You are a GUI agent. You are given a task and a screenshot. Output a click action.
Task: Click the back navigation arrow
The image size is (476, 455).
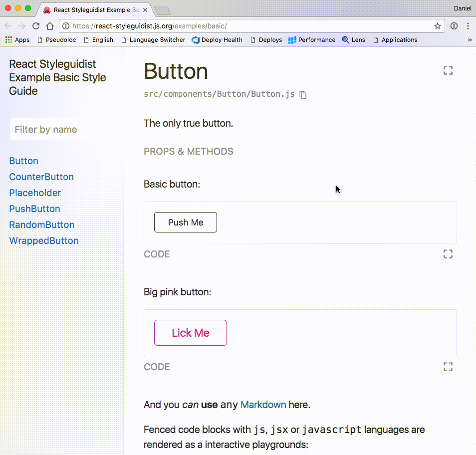coord(8,25)
